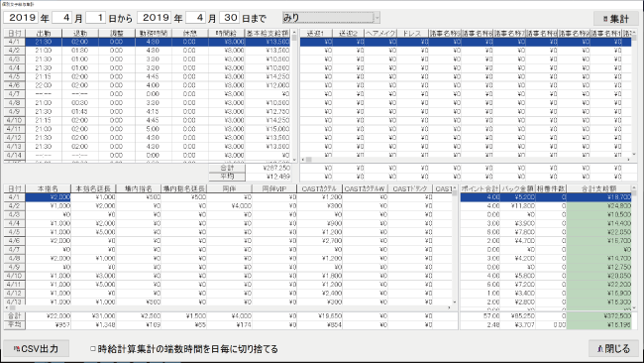The width and height of the screenshot is (644, 363).
Task: Click the ¥372,500 grand total payment
Action: point(599,316)
